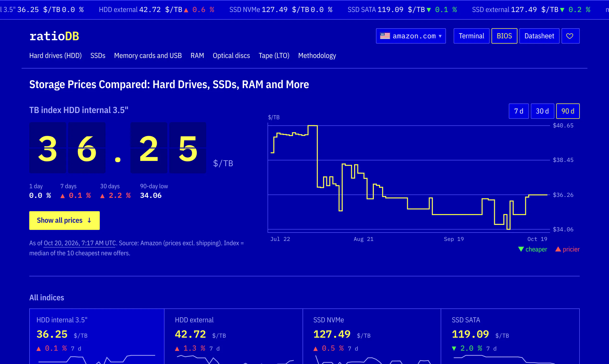Click the 90-day low value 34.06
This screenshot has width=609, height=364.
pos(151,195)
